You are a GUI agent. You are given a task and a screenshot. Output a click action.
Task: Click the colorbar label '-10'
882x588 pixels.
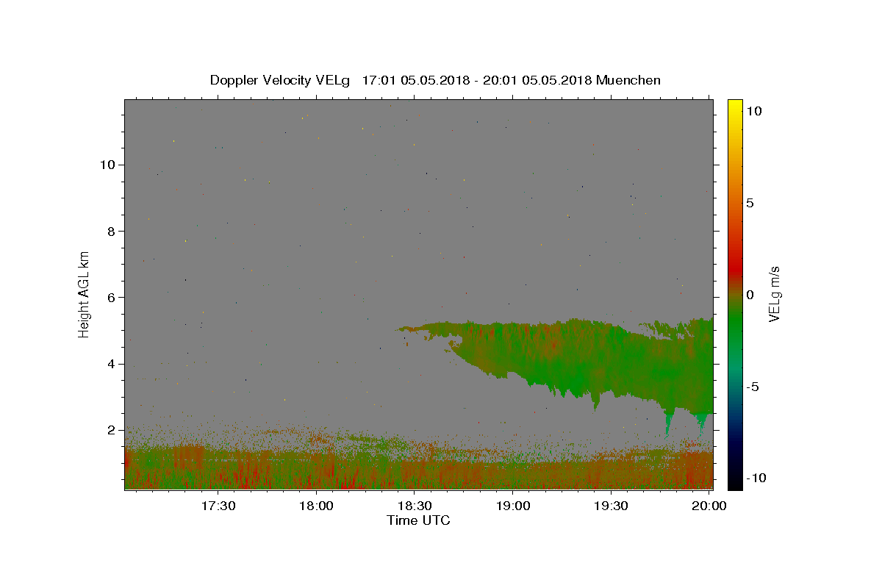pos(757,478)
